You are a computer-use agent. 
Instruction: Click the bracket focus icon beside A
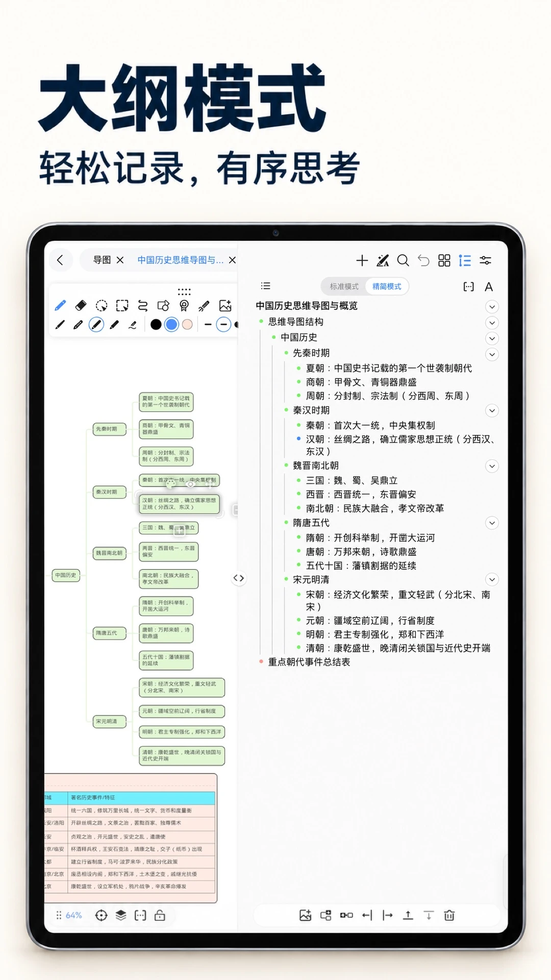pos(468,287)
